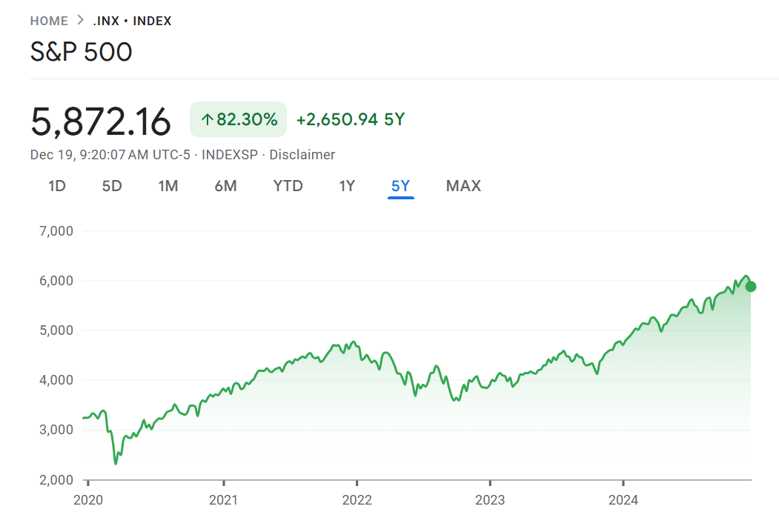The height and width of the screenshot is (532, 779).
Task: Click the 5,872.16 index price
Action: [101, 121]
